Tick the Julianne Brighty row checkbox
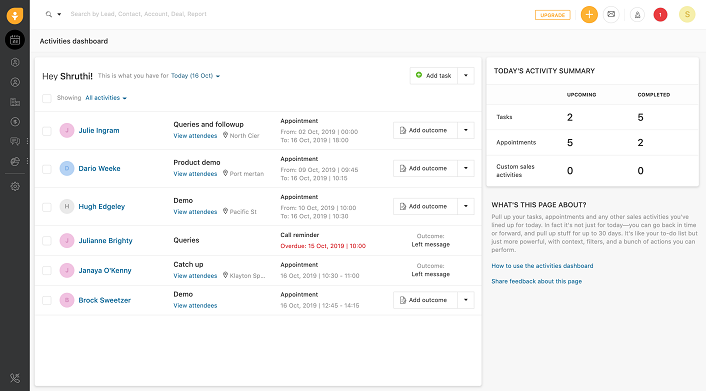 (x=47, y=241)
